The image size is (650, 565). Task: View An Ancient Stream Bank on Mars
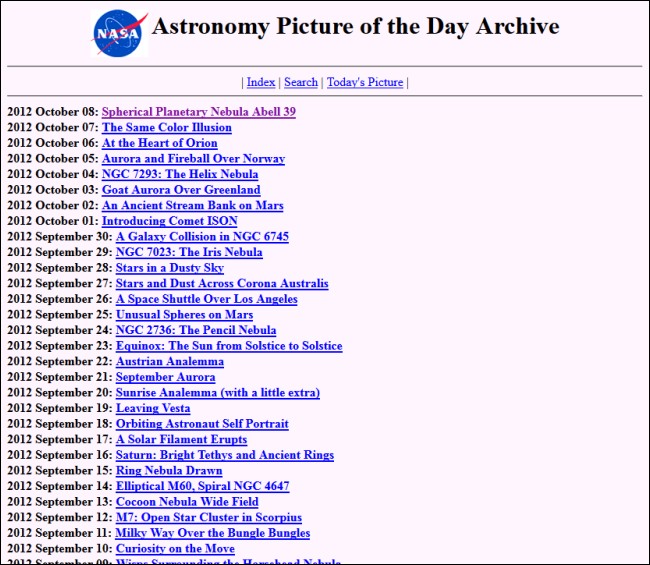[193, 206]
